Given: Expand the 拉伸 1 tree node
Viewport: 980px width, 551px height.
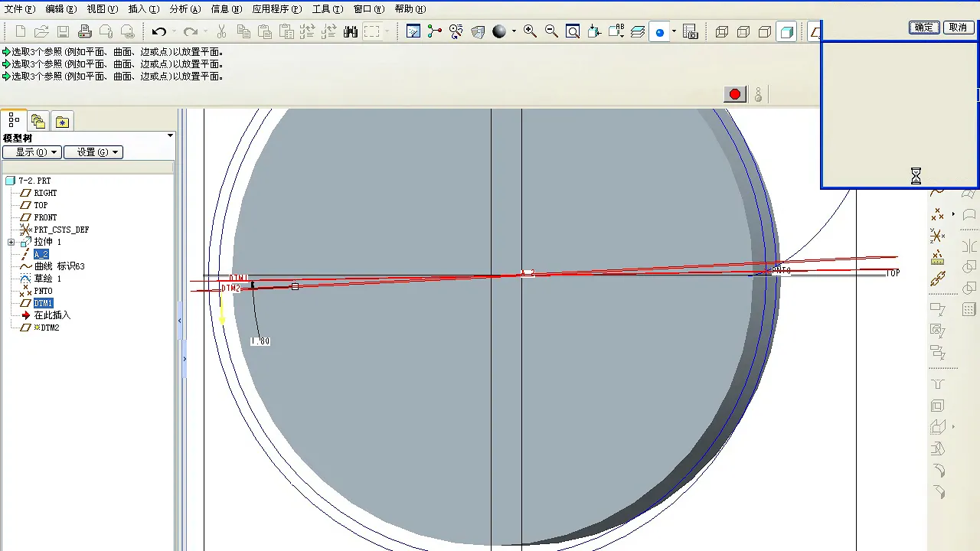Looking at the screenshot, I should click(11, 242).
